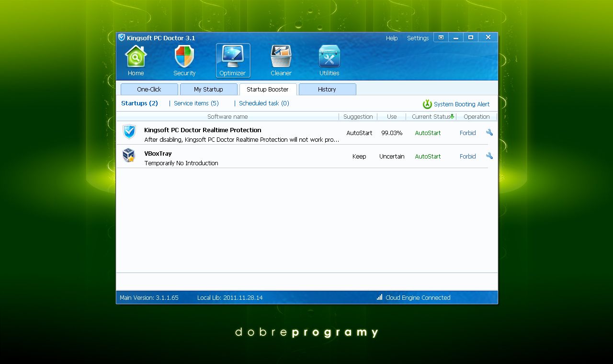
Task: Sort by Current Status column header
Action: click(431, 116)
